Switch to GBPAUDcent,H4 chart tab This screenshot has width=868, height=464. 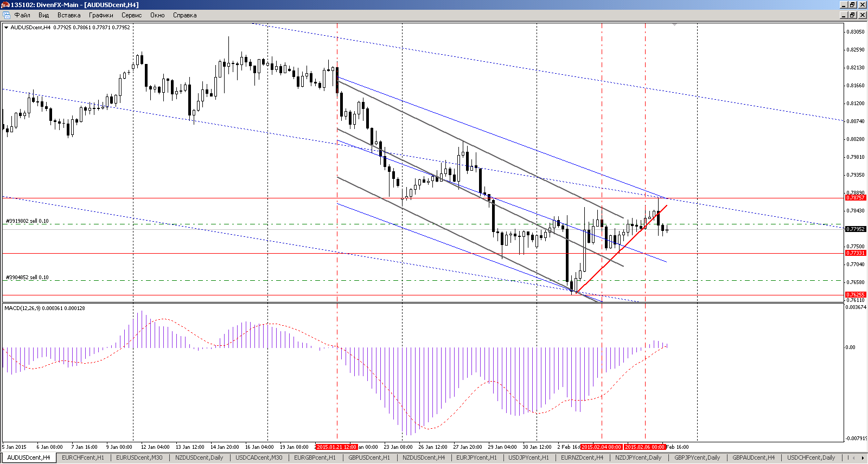tap(754, 457)
